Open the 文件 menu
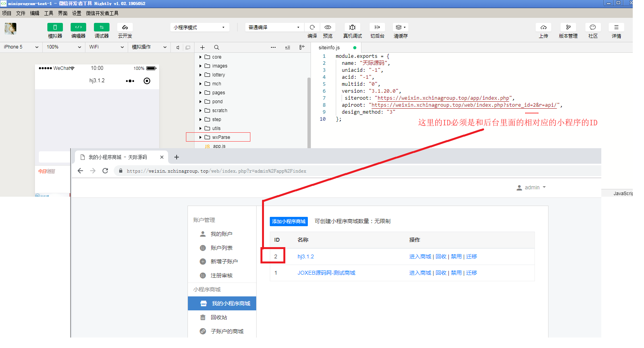The width and height of the screenshot is (644, 348). click(x=21, y=13)
